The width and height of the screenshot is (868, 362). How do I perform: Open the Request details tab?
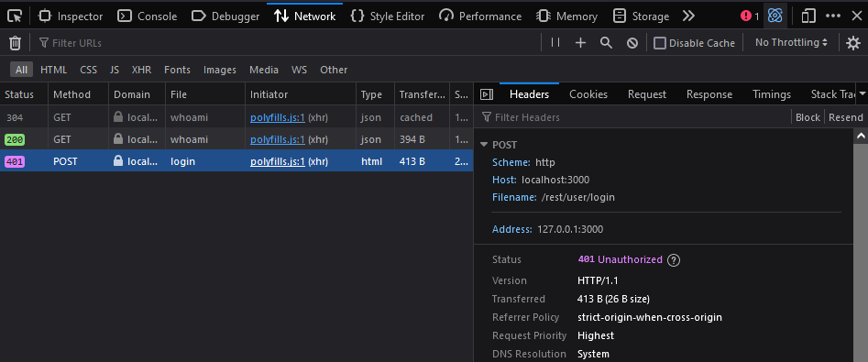point(647,94)
